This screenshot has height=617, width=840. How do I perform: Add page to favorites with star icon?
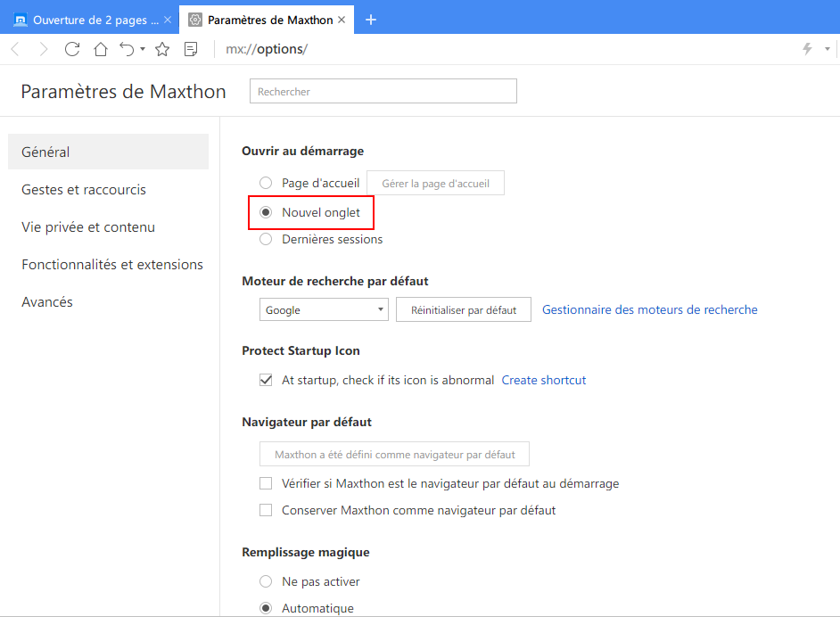pyautogui.click(x=162, y=49)
